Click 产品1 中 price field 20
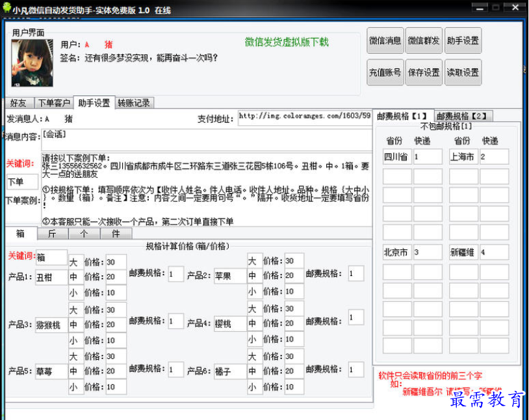This screenshot has width=529, height=420. pos(116,277)
